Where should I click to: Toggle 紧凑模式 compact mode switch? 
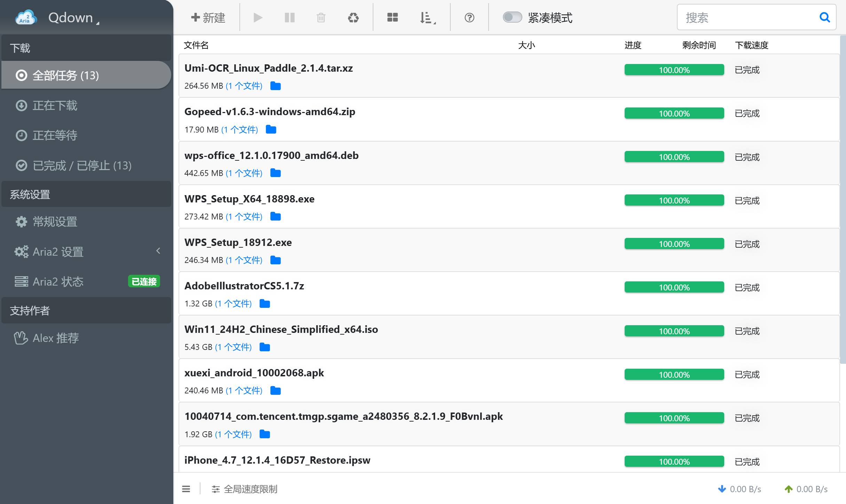pos(512,17)
